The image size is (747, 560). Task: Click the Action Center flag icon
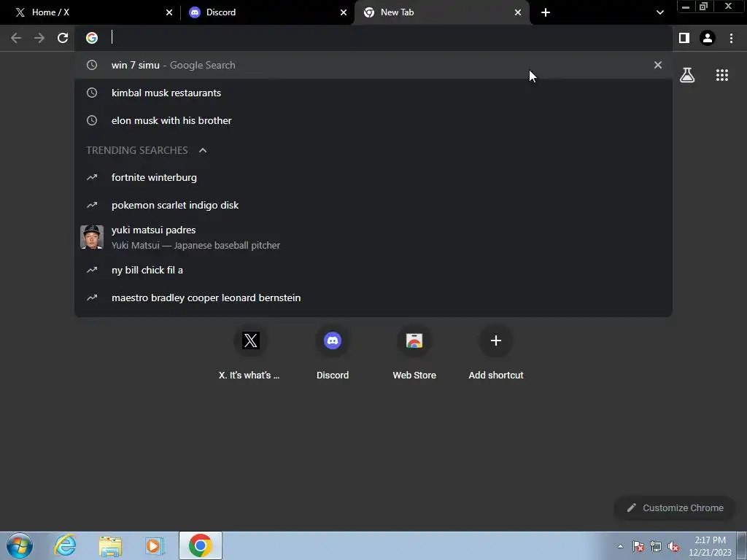[638, 546]
